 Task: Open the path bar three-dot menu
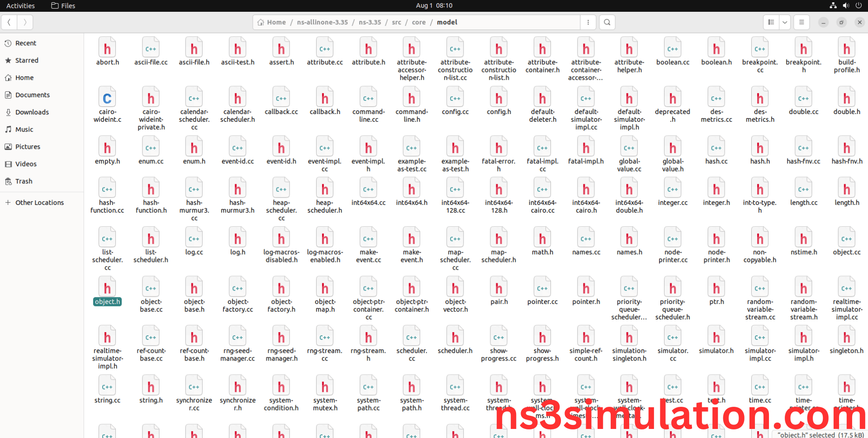(588, 22)
